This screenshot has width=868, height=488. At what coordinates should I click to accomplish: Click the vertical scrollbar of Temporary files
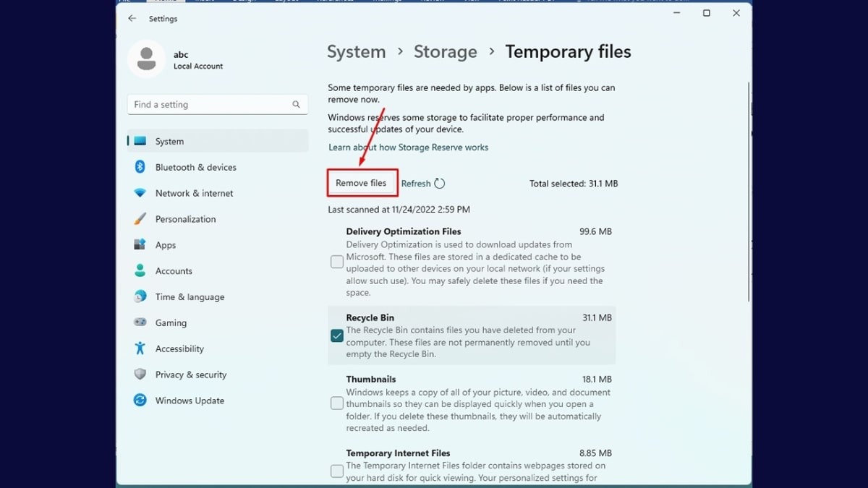(749, 192)
